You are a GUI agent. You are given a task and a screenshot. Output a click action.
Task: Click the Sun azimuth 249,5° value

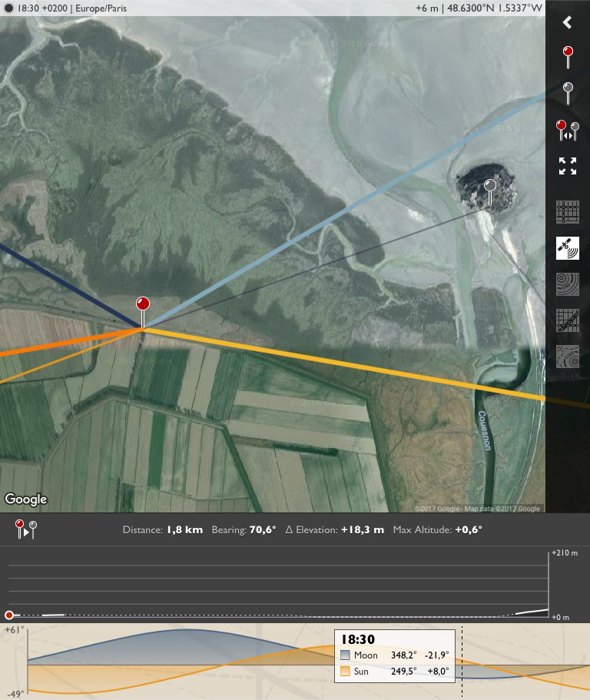click(404, 671)
